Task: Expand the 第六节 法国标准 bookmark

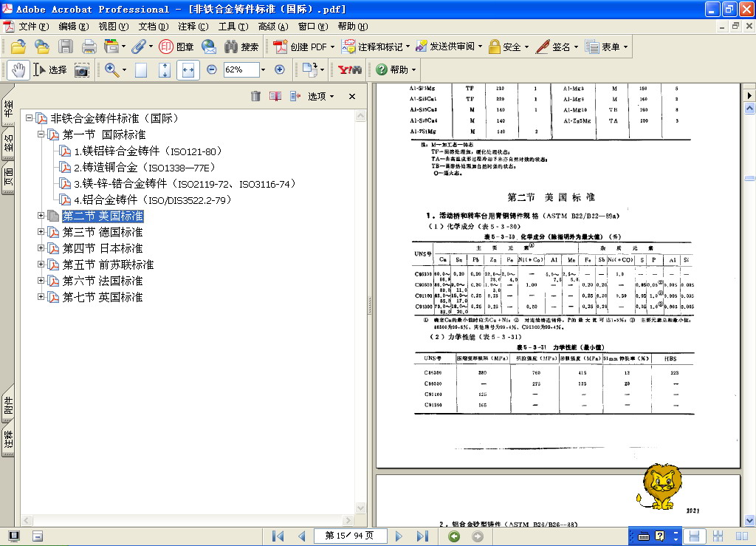Action: tap(41, 280)
